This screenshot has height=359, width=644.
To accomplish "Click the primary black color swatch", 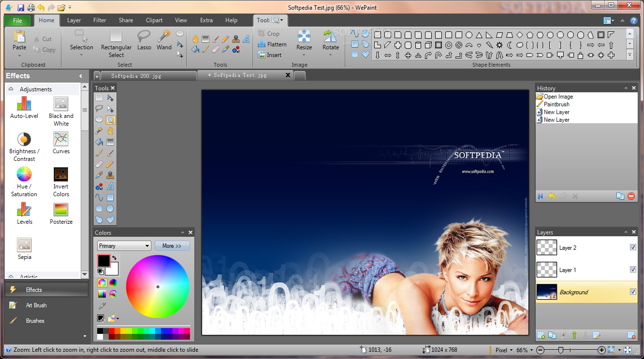I will coord(103,260).
